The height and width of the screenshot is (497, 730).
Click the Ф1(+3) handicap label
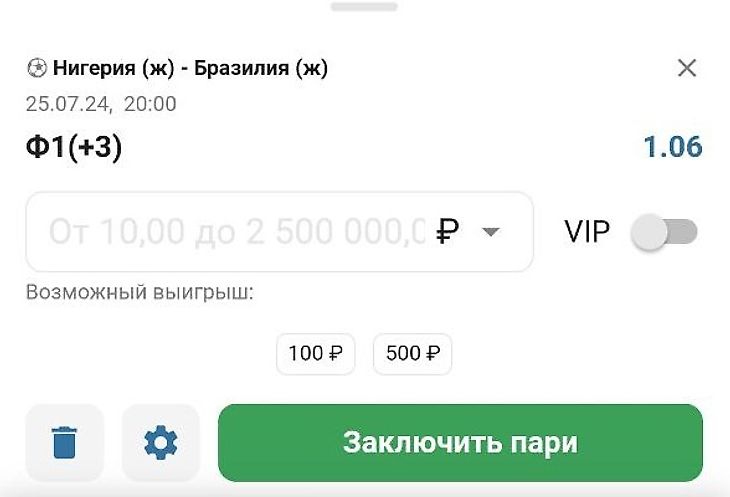[x=74, y=147]
